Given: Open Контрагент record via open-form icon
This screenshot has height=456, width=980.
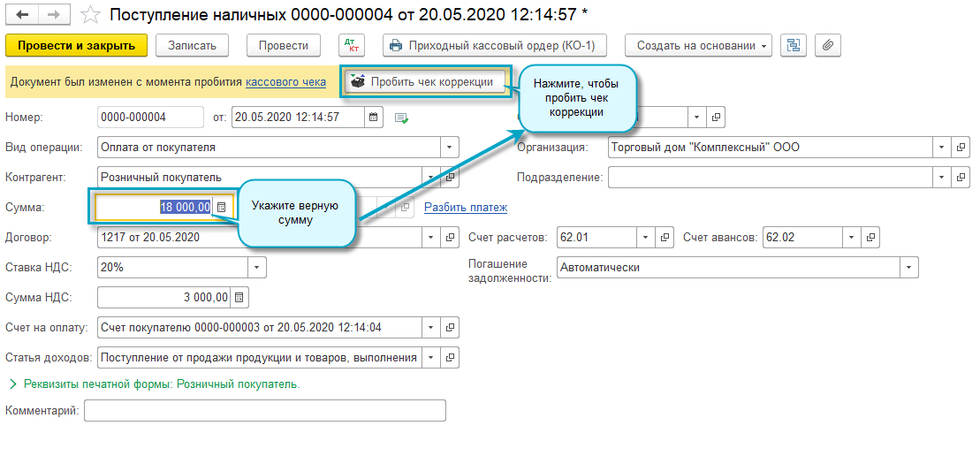Looking at the screenshot, I should [x=450, y=178].
